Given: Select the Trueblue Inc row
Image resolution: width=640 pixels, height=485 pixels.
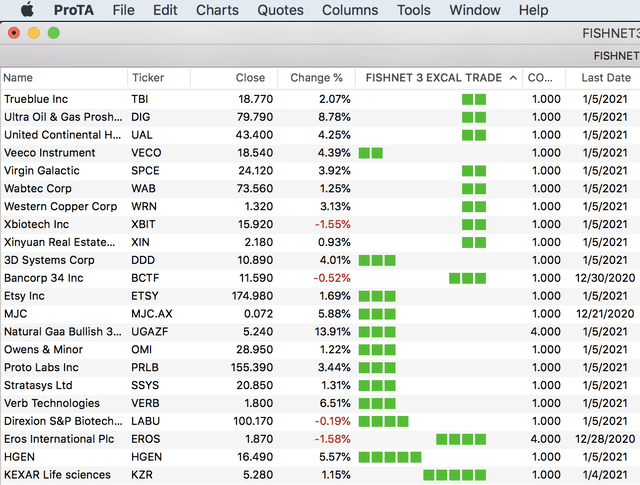Looking at the screenshot, I should tap(320, 99).
